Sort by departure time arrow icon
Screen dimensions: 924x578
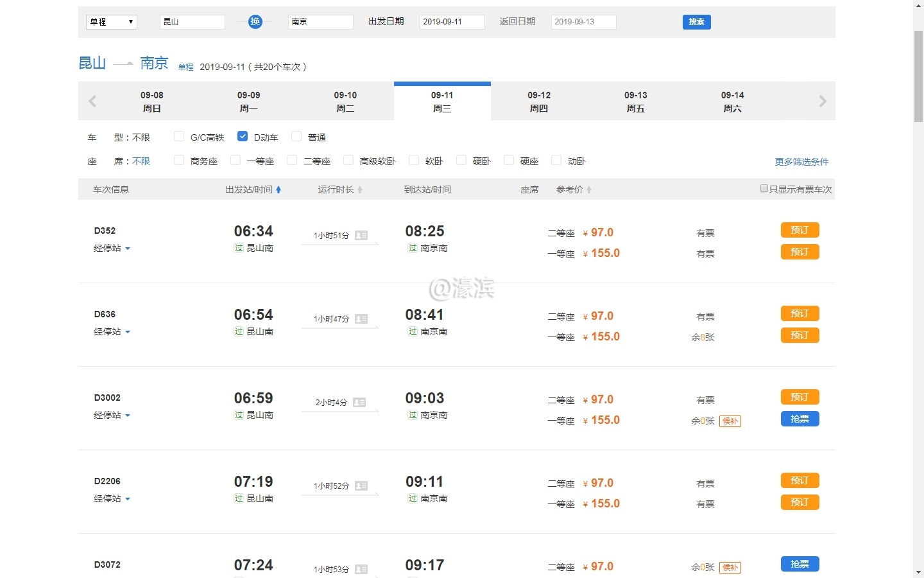coord(278,190)
